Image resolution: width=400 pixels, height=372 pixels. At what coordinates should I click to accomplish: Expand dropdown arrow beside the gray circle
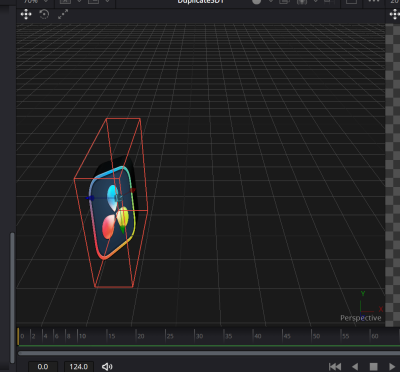point(271,2)
